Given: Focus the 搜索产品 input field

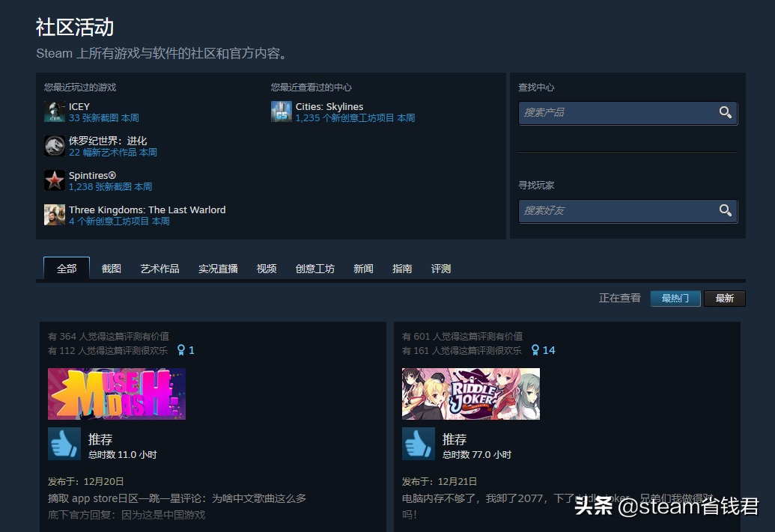Looking at the screenshot, I should (x=616, y=112).
